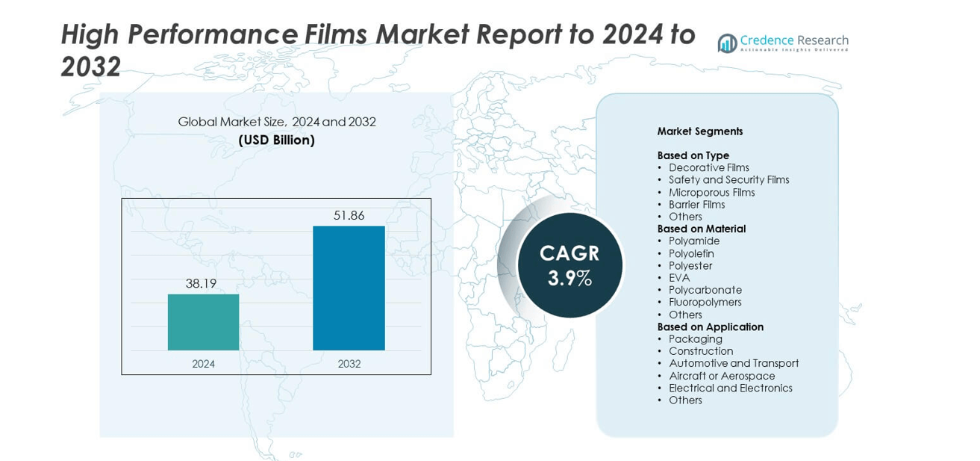This screenshot has width=980, height=461.
Task: Click the Market Segments heading
Action: pyautogui.click(x=699, y=132)
